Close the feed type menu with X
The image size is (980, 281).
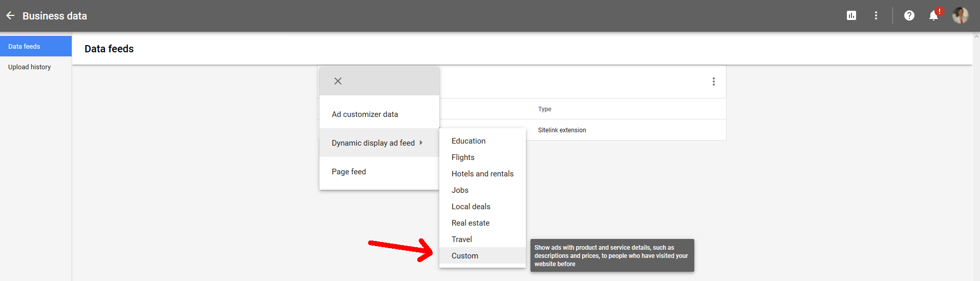pos(338,81)
